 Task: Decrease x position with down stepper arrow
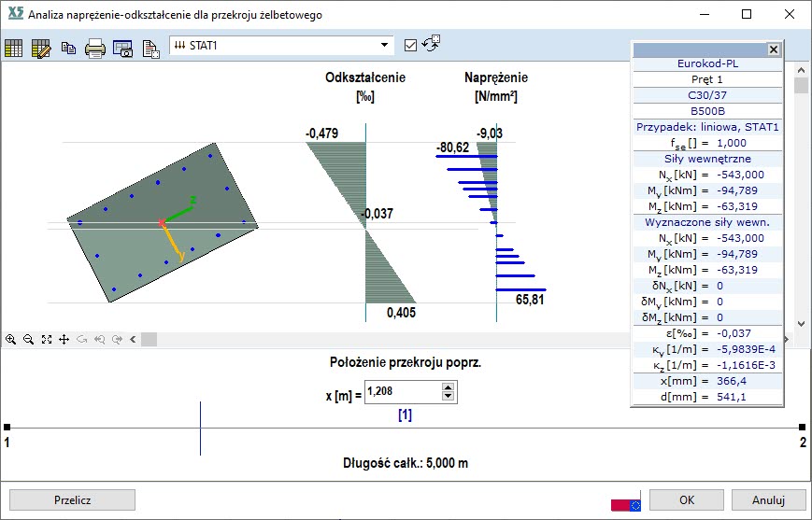449,399
